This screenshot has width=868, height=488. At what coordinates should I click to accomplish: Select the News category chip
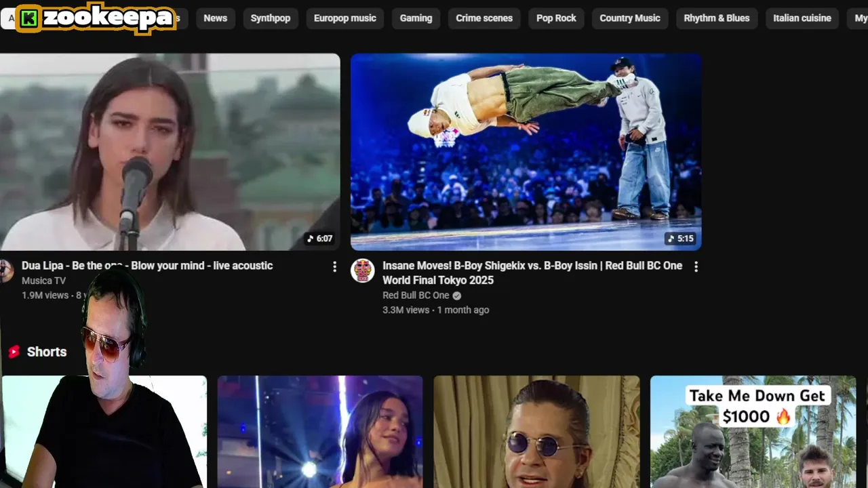click(x=215, y=18)
